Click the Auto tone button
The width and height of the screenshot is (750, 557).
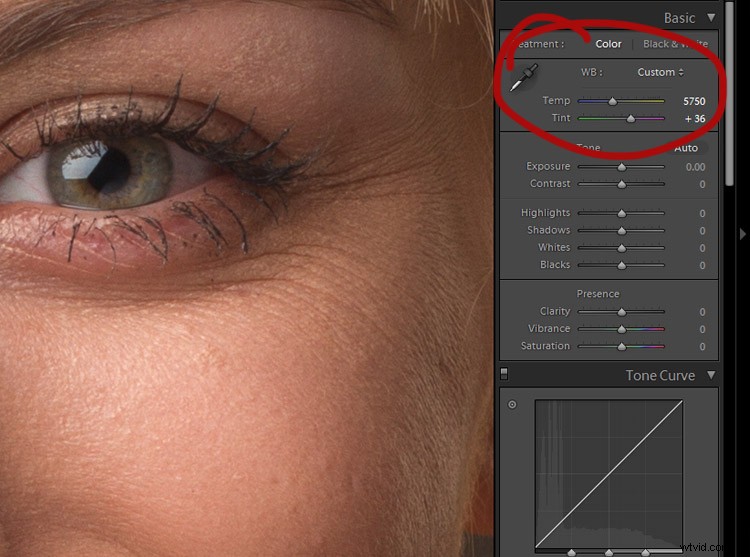pyautogui.click(x=686, y=148)
